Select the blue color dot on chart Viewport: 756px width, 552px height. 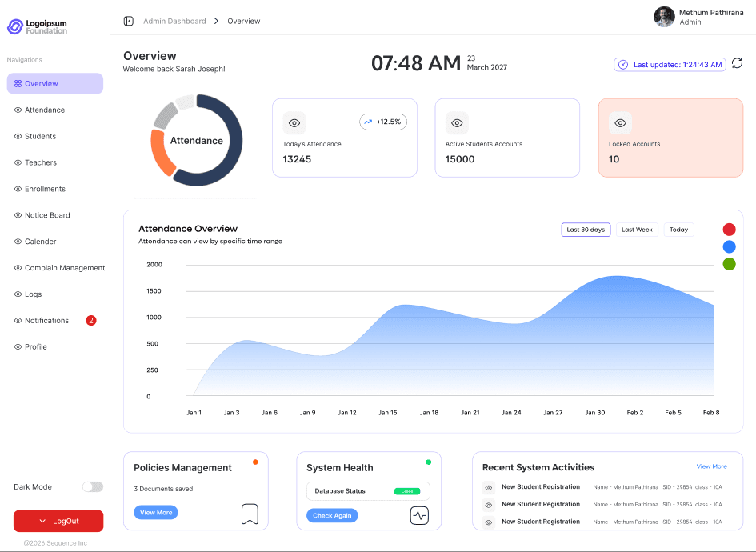729,247
